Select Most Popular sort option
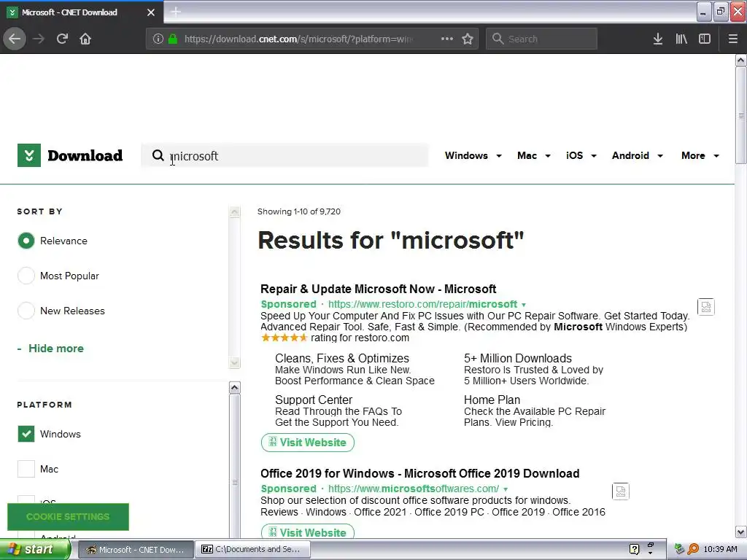747x560 pixels. pyautogui.click(x=26, y=276)
